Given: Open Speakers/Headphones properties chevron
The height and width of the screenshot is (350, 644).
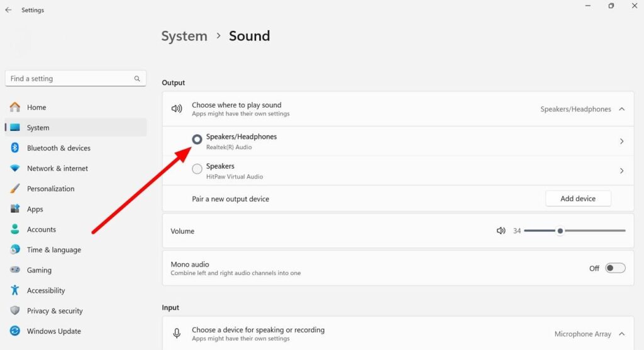Looking at the screenshot, I should click(622, 142).
